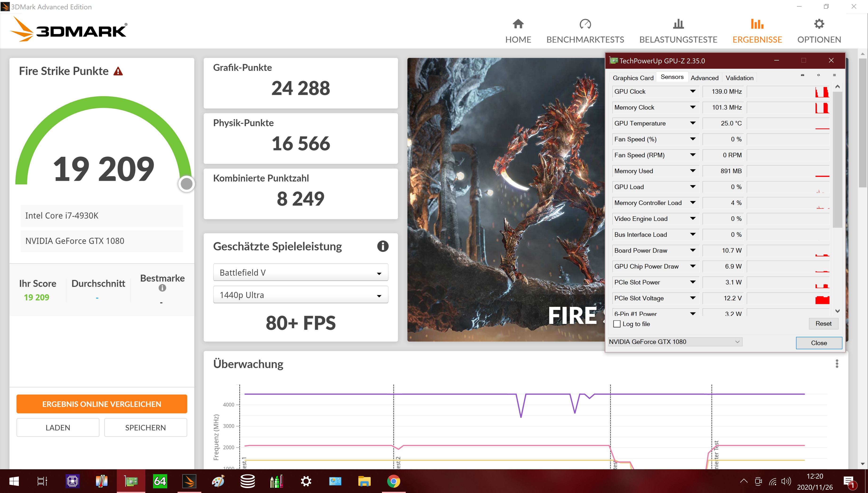This screenshot has height=493, width=868.
Task: Click the Fire Strike preview image
Action: click(506, 200)
